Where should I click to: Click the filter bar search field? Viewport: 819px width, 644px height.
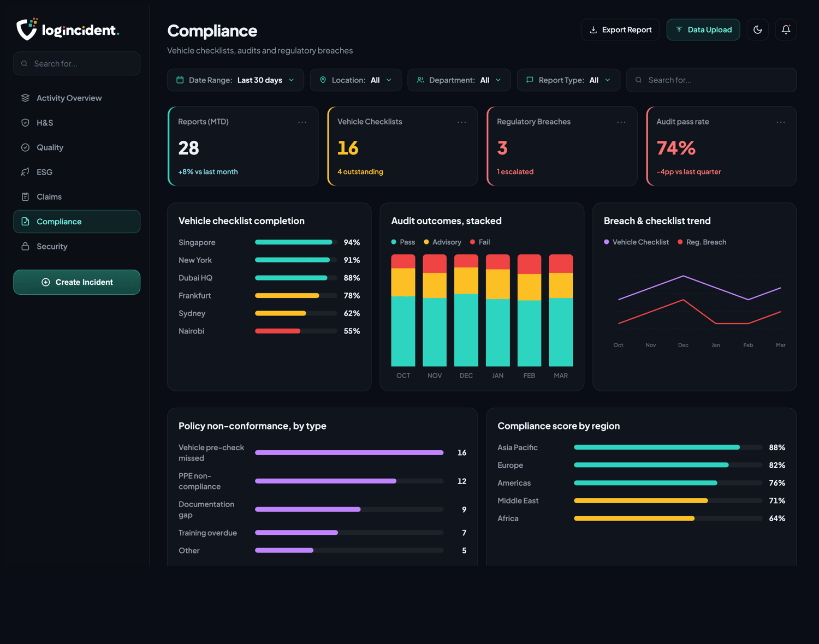711,80
